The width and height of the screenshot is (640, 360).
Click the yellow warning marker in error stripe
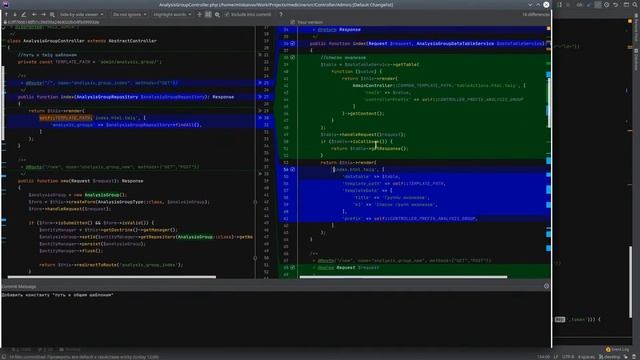pos(630,21)
